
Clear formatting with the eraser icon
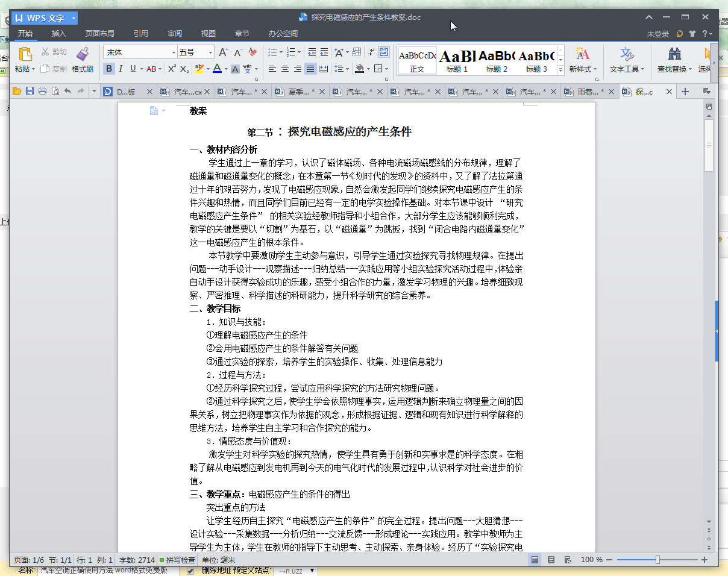pyautogui.click(x=253, y=52)
